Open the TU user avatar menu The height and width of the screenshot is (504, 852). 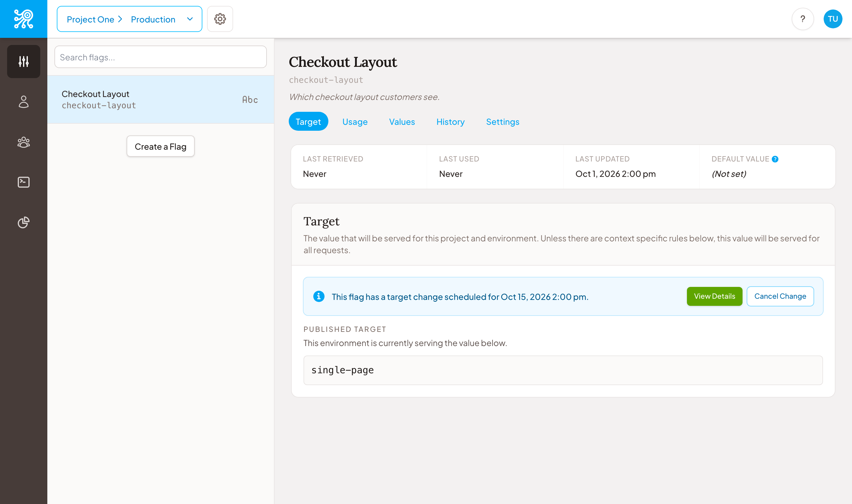point(833,19)
